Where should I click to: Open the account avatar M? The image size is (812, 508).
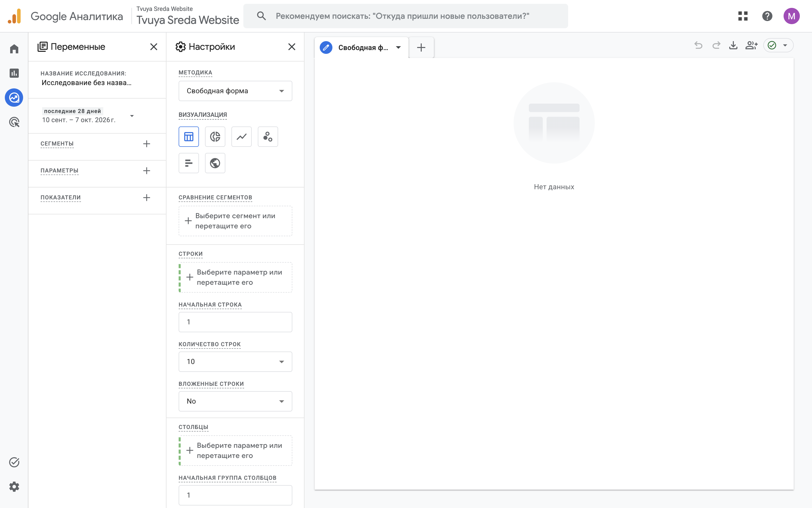click(x=791, y=16)
